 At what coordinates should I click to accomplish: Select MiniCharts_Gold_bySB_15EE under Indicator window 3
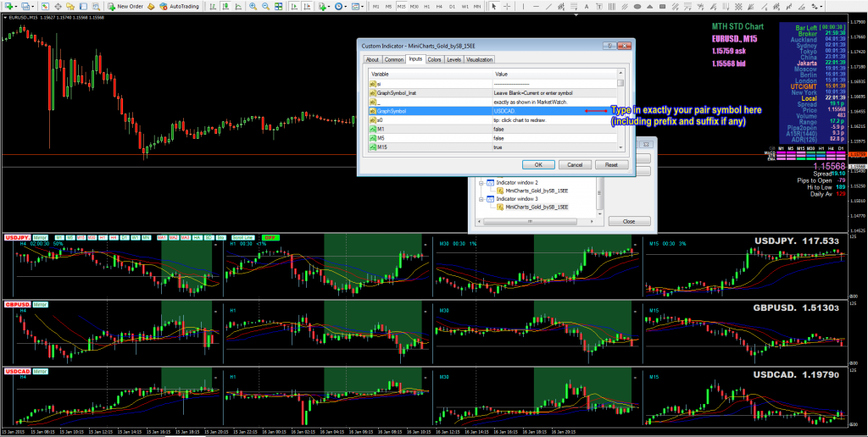(537, 207)
